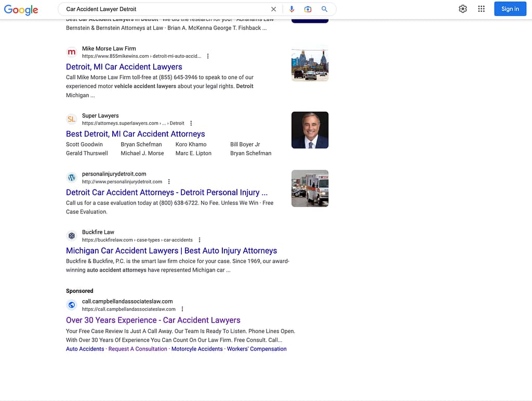Open the Auto Accidents sitelink
532x401 pixels.
pos(85,349)
